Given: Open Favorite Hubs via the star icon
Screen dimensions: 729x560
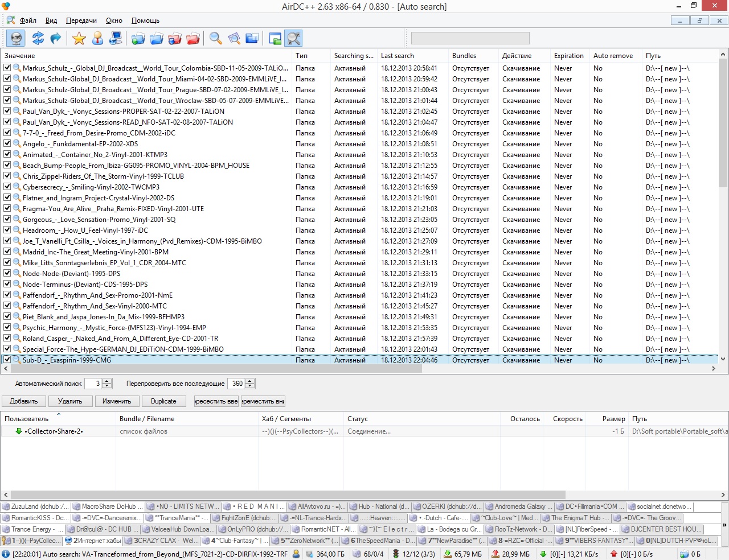Looking at the screenshot, I should (79, 38).
